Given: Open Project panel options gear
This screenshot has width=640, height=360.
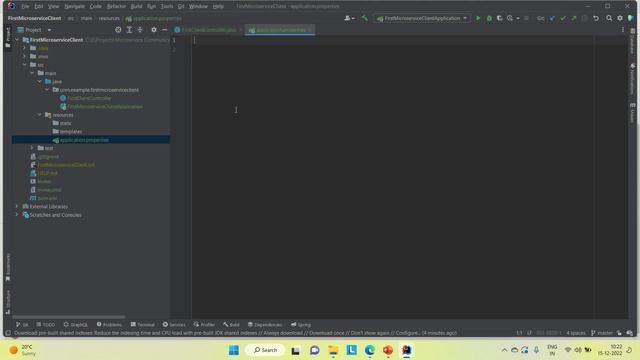Looking at the screenshot, I should (153, 30).
